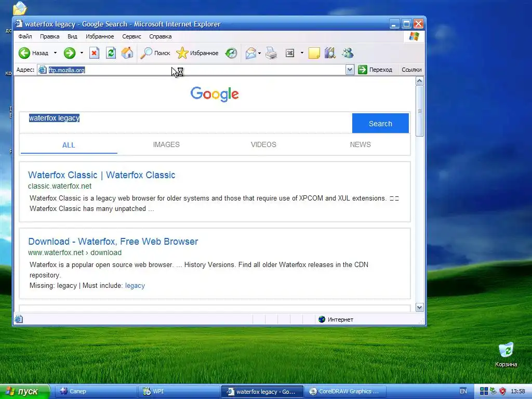Screen dimensions: 532x399
Task: Open Download - Waterfox, Free Web Browser link
Action: [x=113, y=242]
